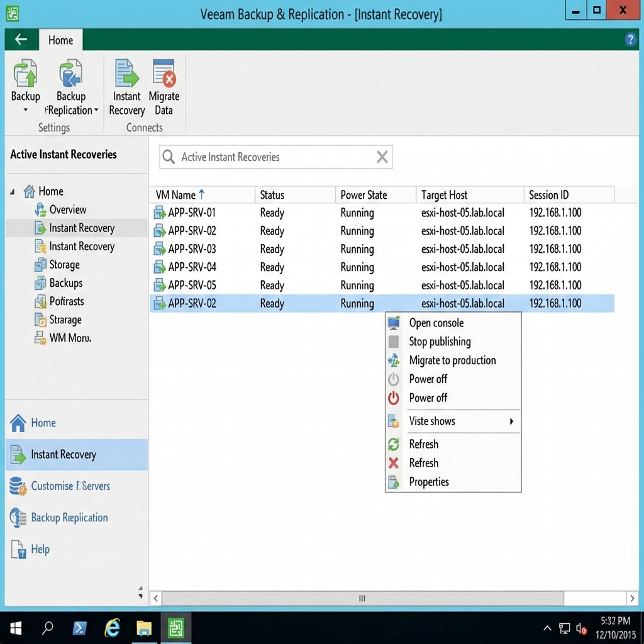Click the horizontal scrollbar right arrow
This screenshot has height=644, width=644.
633,598
